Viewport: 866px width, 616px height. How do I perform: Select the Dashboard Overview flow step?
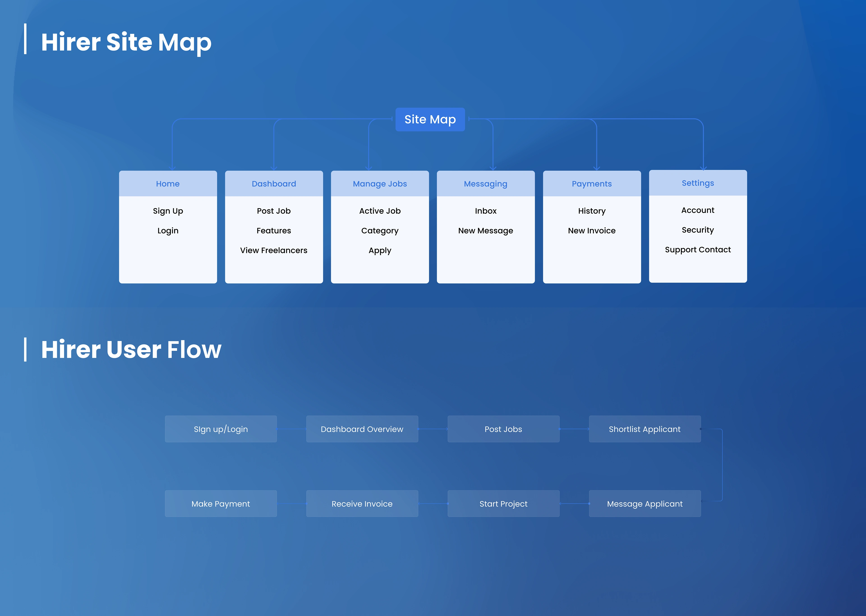pos(362,429)
